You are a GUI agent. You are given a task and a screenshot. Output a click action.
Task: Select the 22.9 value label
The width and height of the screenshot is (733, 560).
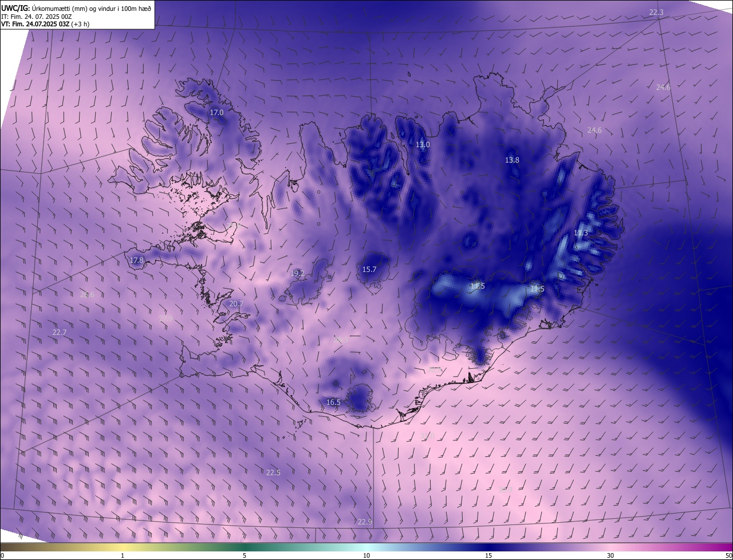point(365,522)
